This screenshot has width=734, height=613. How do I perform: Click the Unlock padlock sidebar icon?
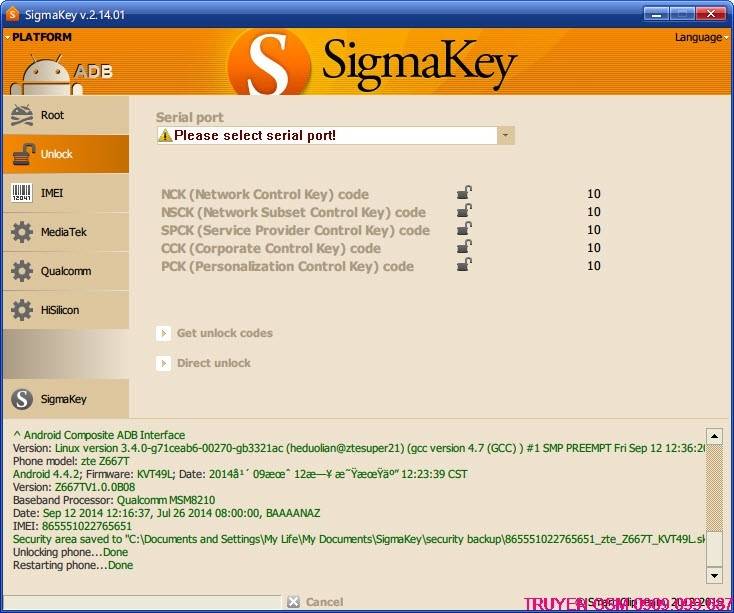coord(23,154)
